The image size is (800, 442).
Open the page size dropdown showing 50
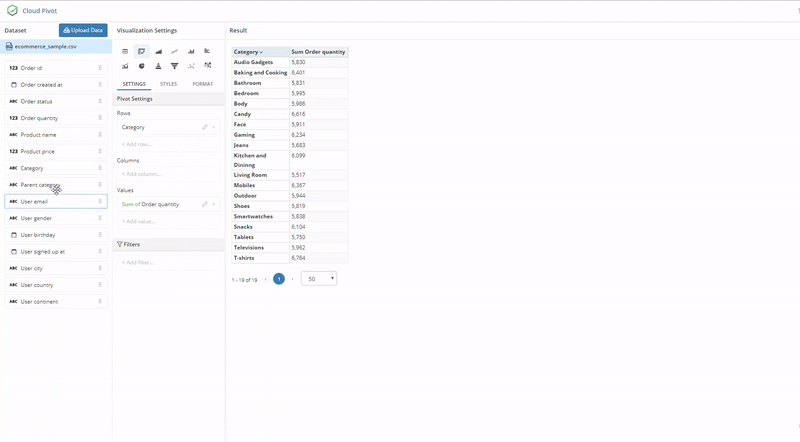[x=319, y=279]
